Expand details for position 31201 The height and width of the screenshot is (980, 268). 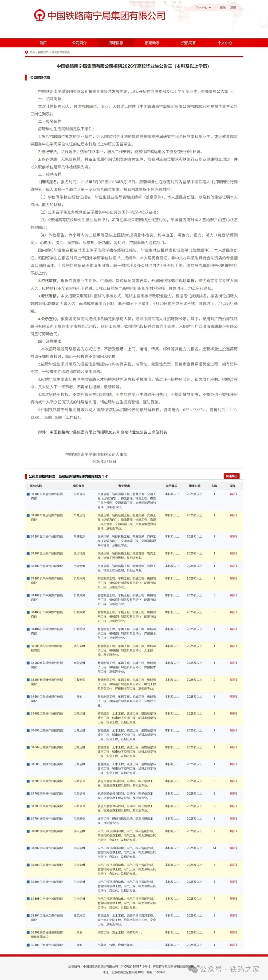233,536
